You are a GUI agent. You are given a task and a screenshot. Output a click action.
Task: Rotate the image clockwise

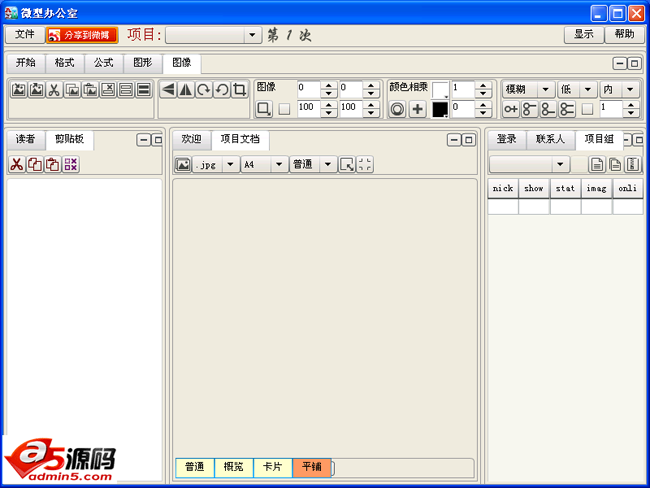click(204, 90)
